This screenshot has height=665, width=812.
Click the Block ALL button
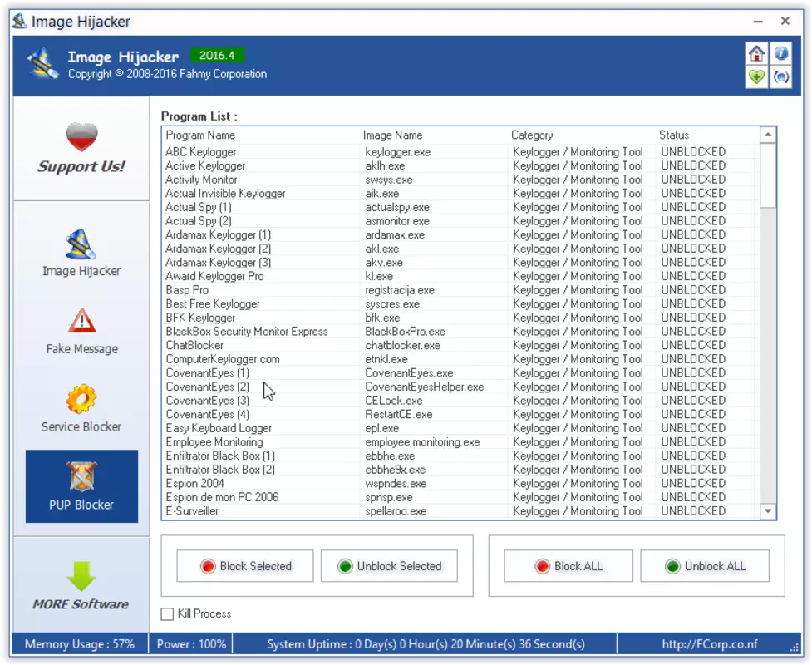[568, 566]
